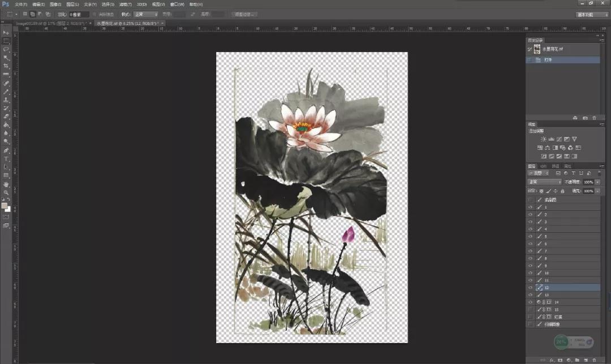The width and height of the screenshot is (611, 364).
Task: Show the hidden layer 15
Action: click(x=530, y=310)
